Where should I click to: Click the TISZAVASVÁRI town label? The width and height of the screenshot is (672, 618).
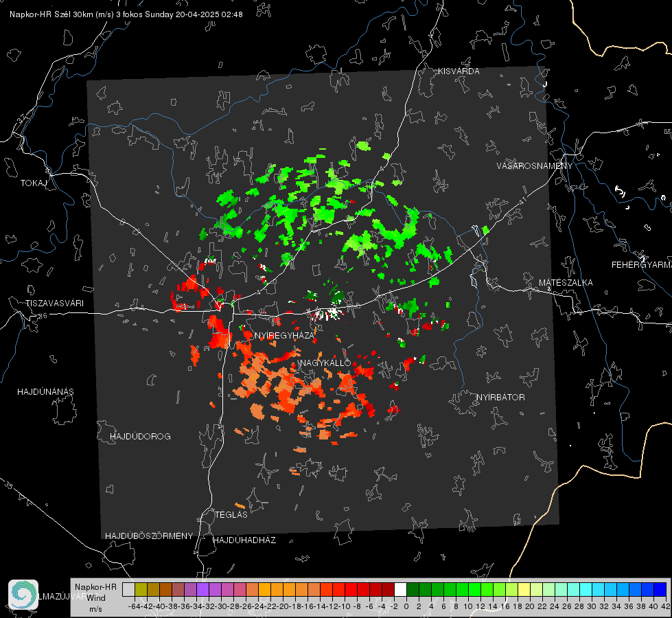[x=54, y=304]
